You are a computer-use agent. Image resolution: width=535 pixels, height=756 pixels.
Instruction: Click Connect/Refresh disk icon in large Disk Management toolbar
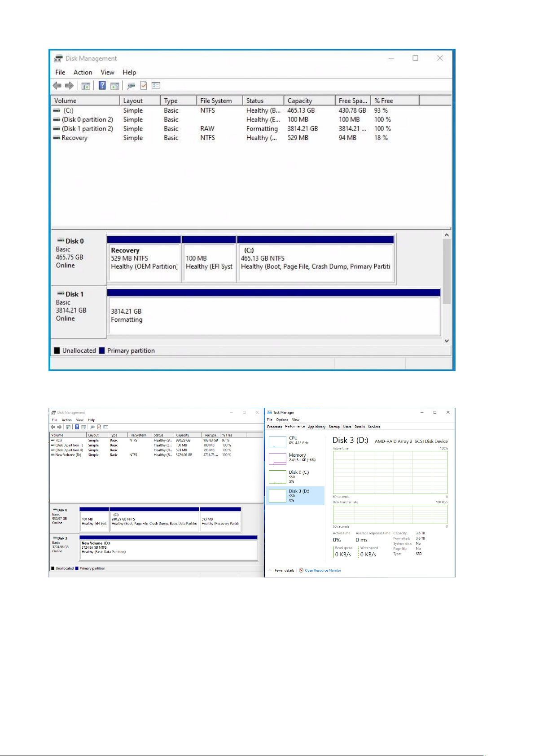[x=131, y=85]
